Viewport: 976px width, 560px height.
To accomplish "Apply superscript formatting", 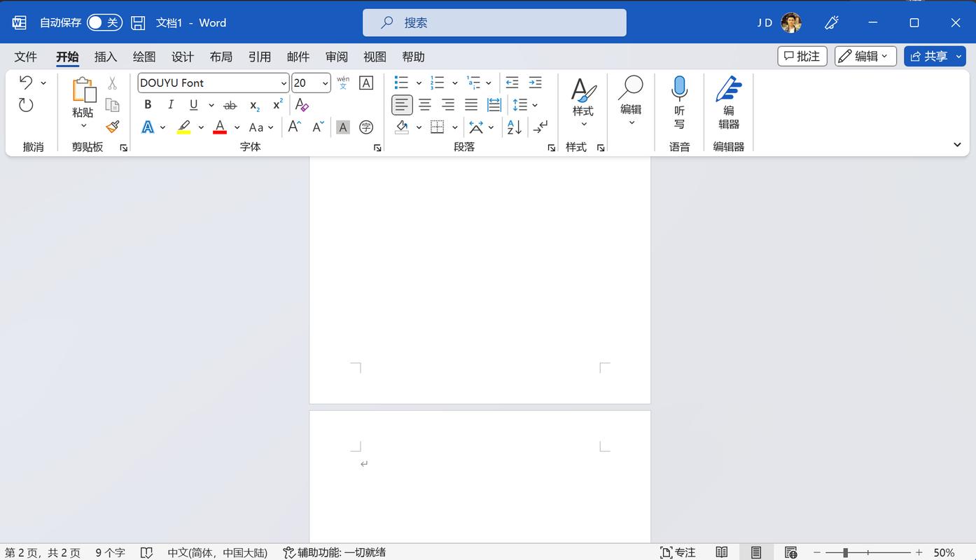I will (x=278, y=104).
